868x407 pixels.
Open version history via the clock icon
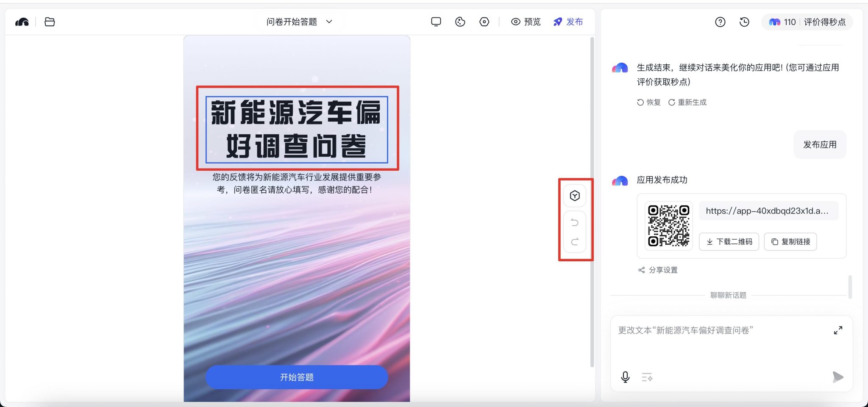[744, 22]
